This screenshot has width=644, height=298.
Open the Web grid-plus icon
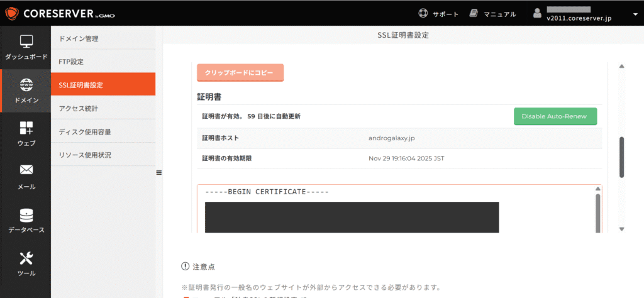point(26,128)
